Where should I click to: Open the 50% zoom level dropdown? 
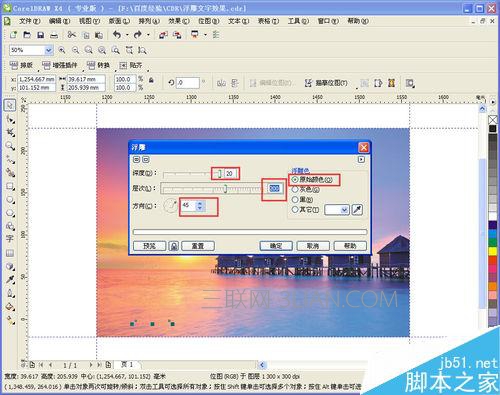point(49,50)
